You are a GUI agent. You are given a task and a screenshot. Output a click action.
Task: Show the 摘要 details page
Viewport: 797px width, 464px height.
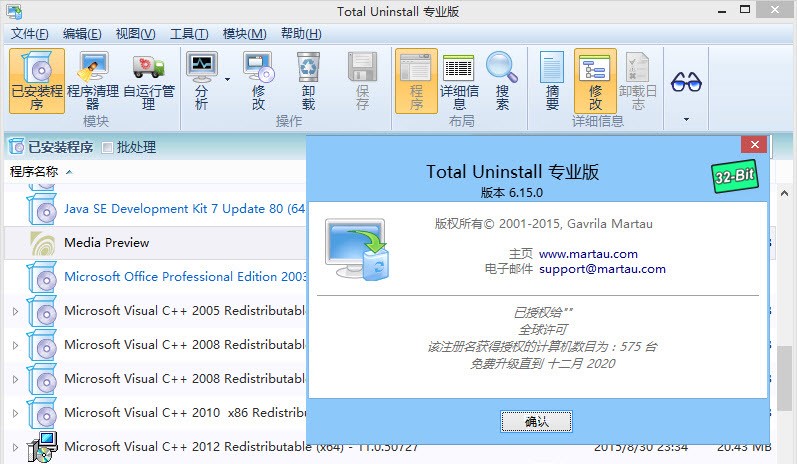pyautogui.click(x=552, y=81)
